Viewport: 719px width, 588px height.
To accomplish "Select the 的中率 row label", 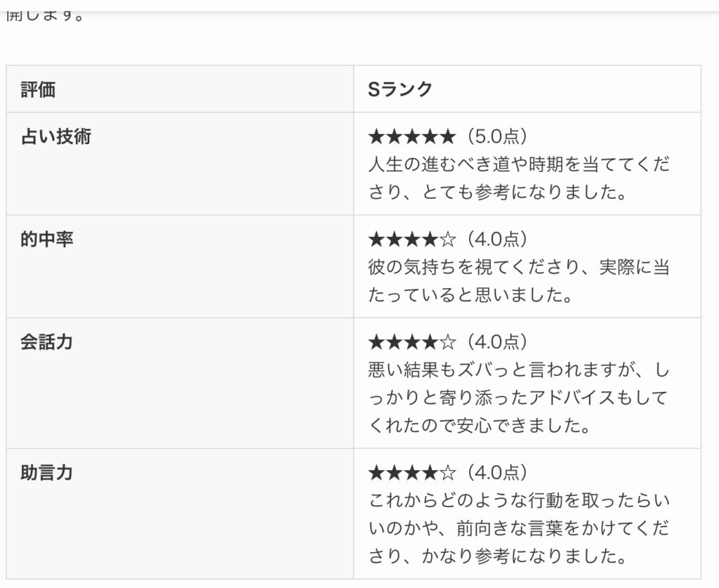I will pyautogui.click(x=47, y=240).
